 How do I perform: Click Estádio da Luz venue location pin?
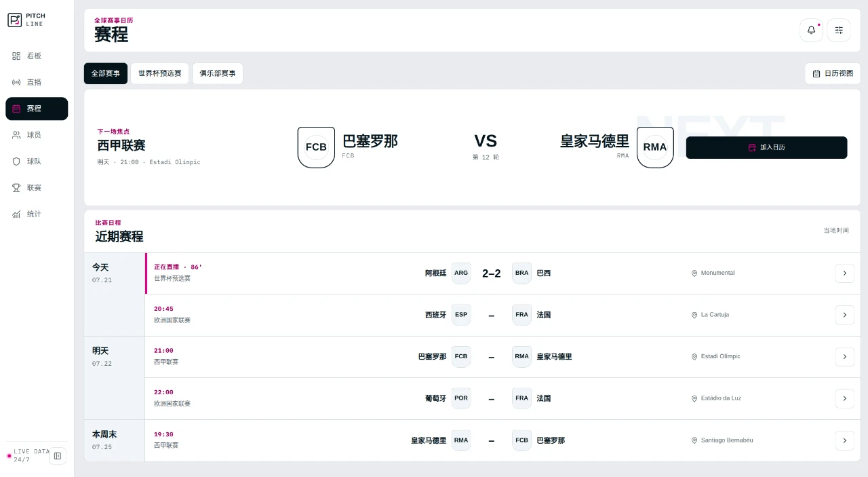coord(694,399)
